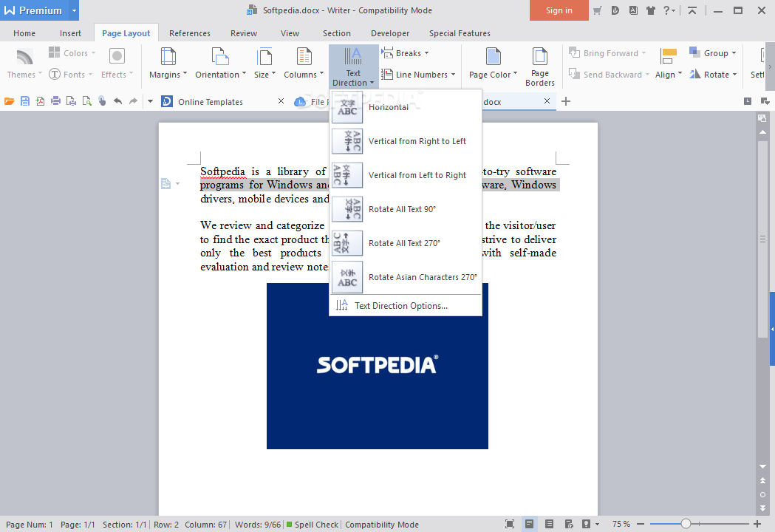Switch to the Section tab
This screenshot has height=532, width=775.
(x=337, y=33)
